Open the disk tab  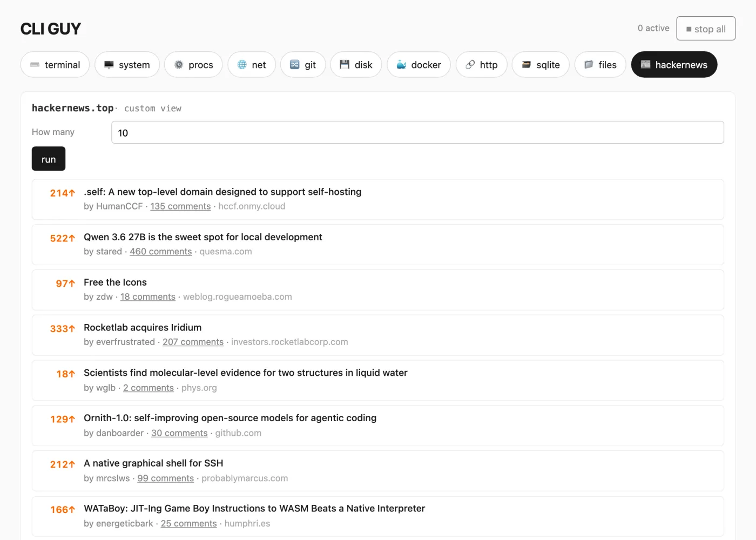(x=356, y=65)
